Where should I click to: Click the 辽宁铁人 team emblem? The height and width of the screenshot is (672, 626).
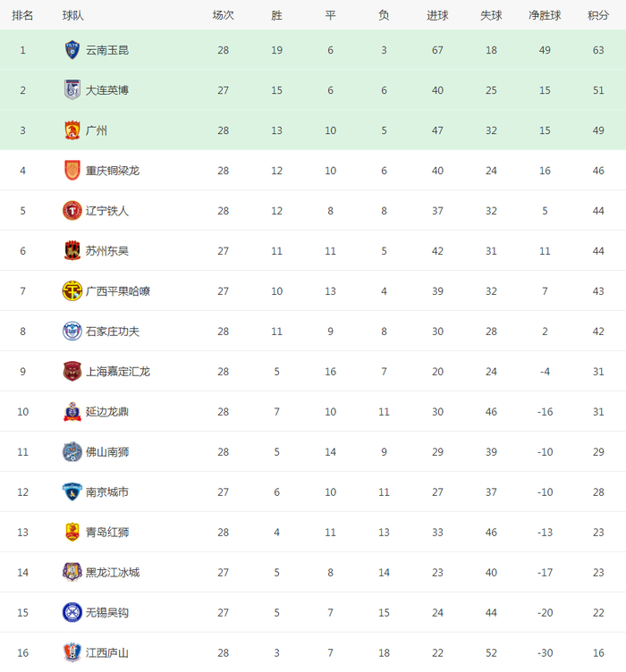pyautogui.click(x=72, y=211)
